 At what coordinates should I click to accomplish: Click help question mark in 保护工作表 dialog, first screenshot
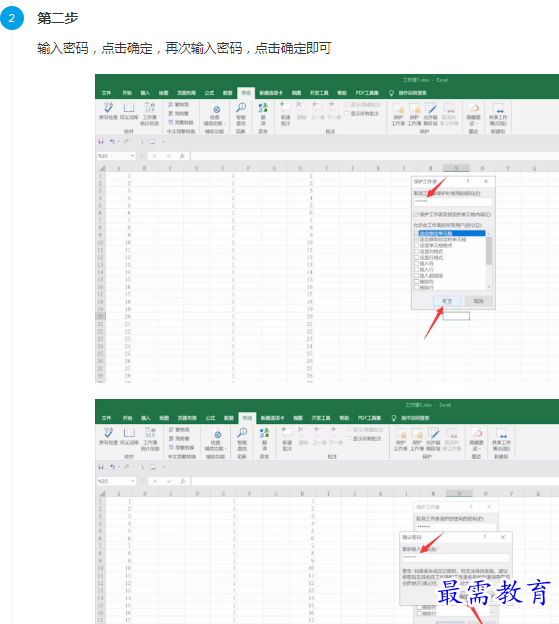coord(468,181)
